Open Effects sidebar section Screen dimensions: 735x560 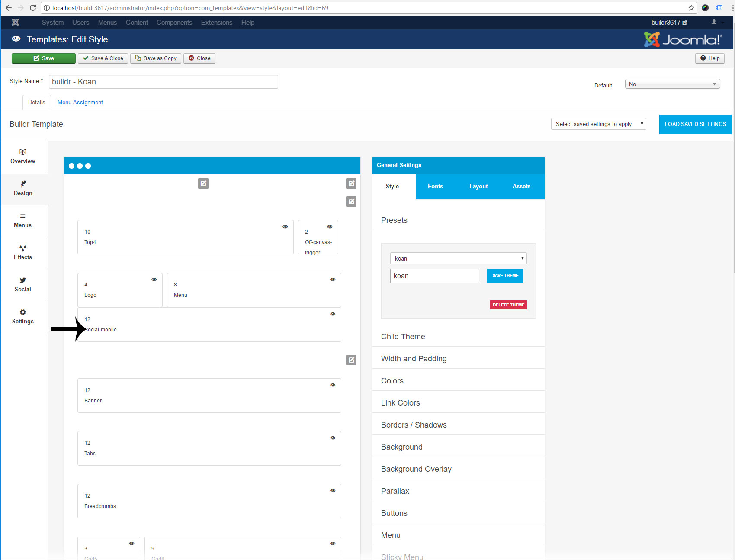coord(23,253)
